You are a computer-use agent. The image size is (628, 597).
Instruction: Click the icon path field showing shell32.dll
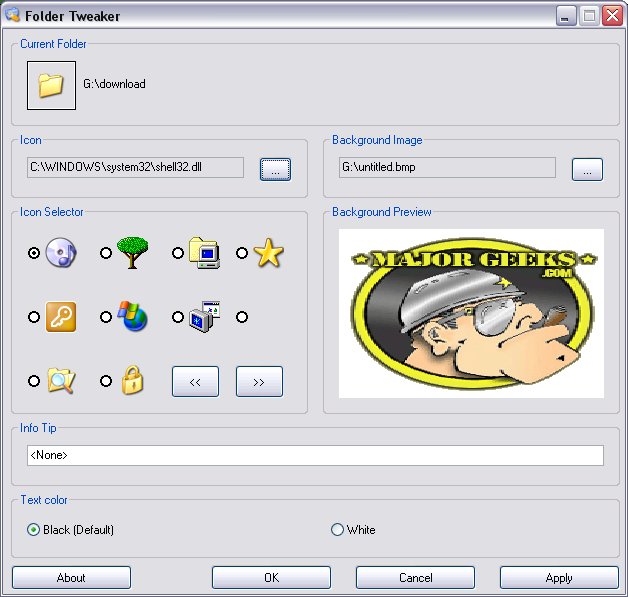135,167
